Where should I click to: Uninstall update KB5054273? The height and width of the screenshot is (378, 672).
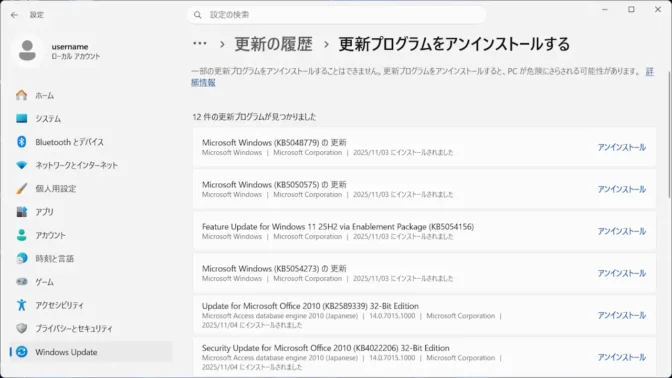coord(621,273)
